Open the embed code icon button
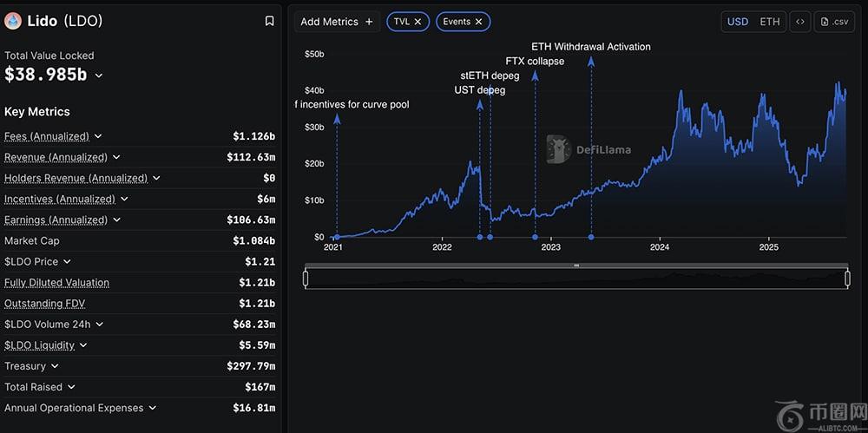The image size is (868, 433). coord(799,22)
